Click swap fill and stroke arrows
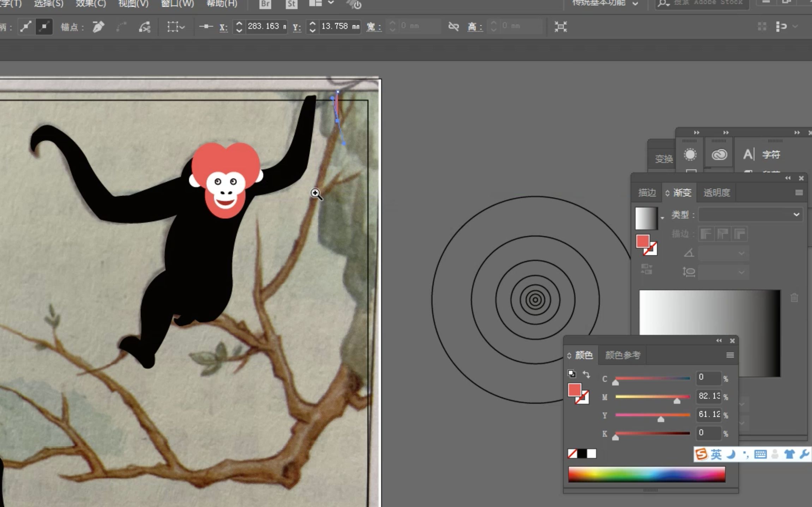The image size is (812, 507). tap(586, 374)
